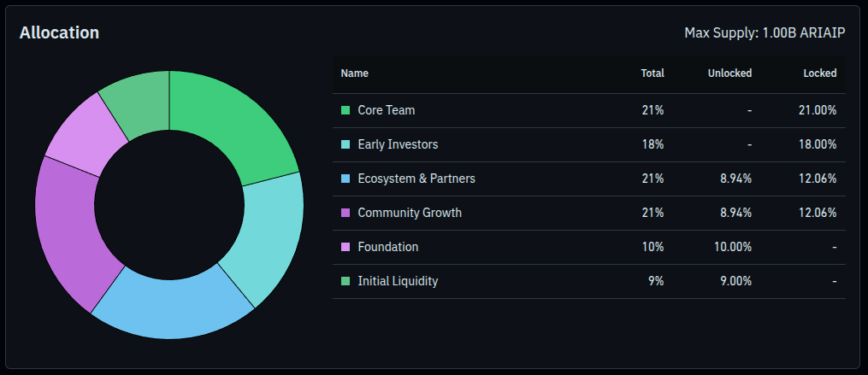The image size is (868, 375).
Task: Click the Total column header
Action: (652, 73)
